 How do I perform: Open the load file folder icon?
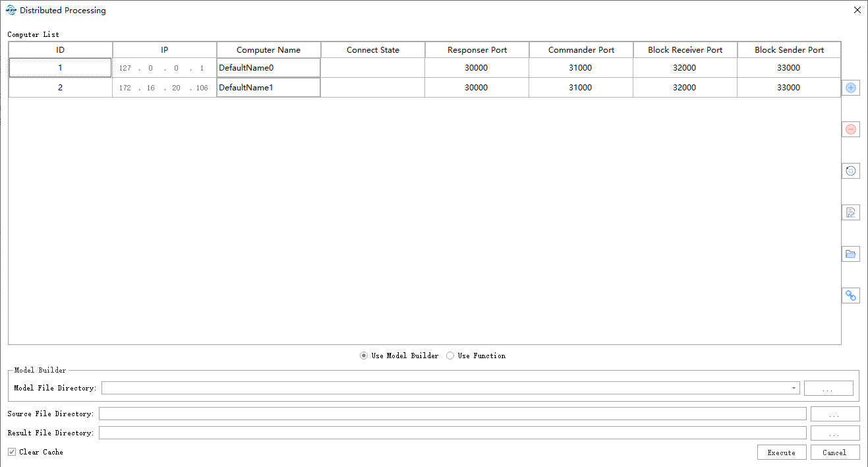click(x=850, y=253)
